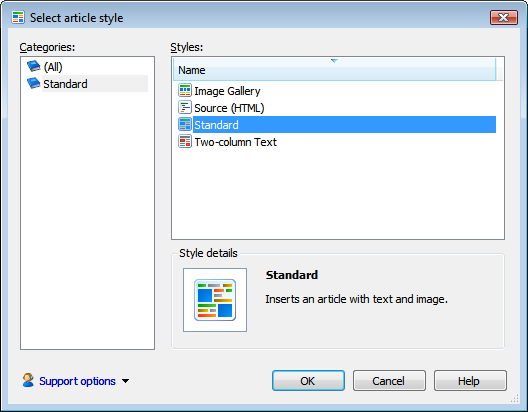Select the Standard category
The image size is (528, 412).
[65, 84]
